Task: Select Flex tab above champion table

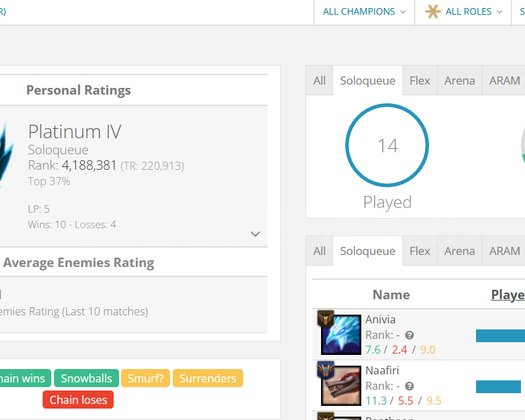Action: click(420, 251)
